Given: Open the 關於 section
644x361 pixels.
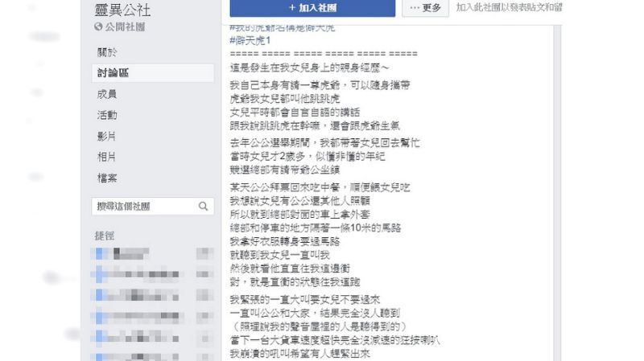Looking at the screenshot, I should (107, 52).
